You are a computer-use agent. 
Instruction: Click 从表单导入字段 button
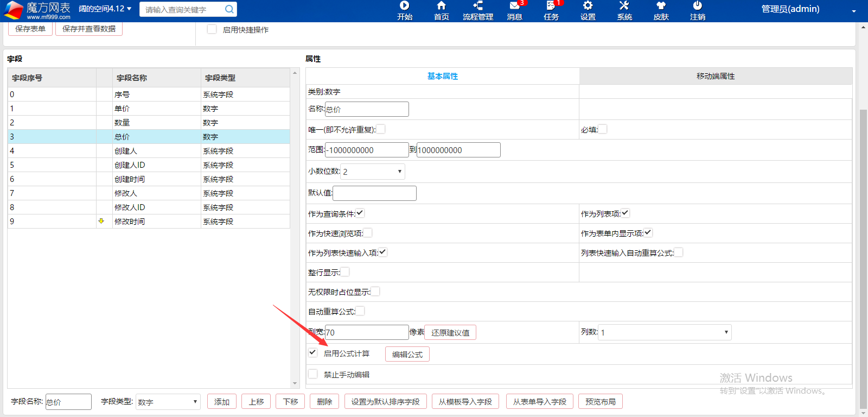(x=540, y=402)
